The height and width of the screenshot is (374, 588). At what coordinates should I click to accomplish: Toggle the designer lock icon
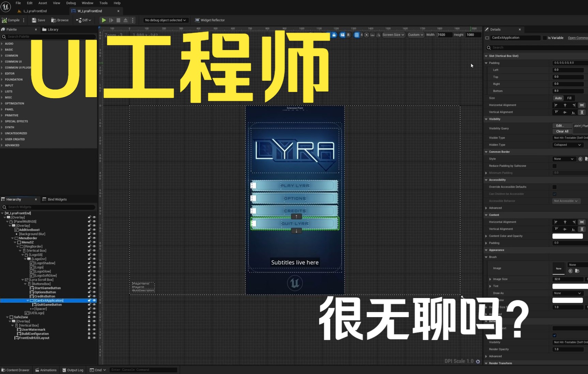point(334,35)
